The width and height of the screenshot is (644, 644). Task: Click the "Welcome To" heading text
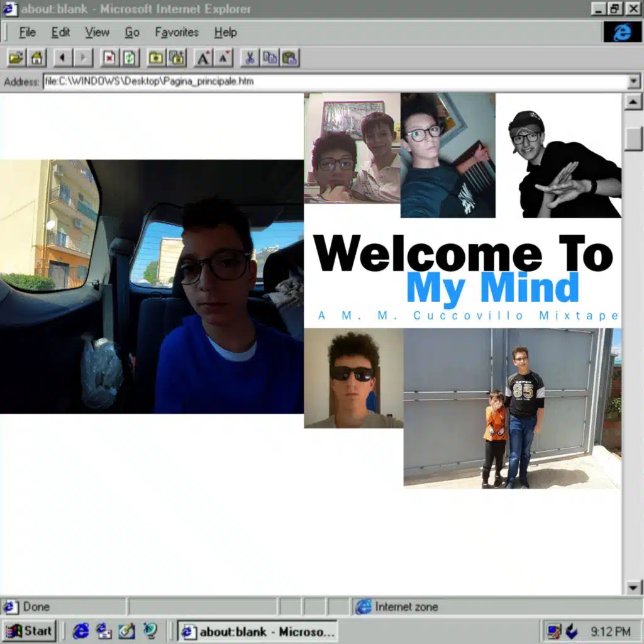[x=464, y=253]
